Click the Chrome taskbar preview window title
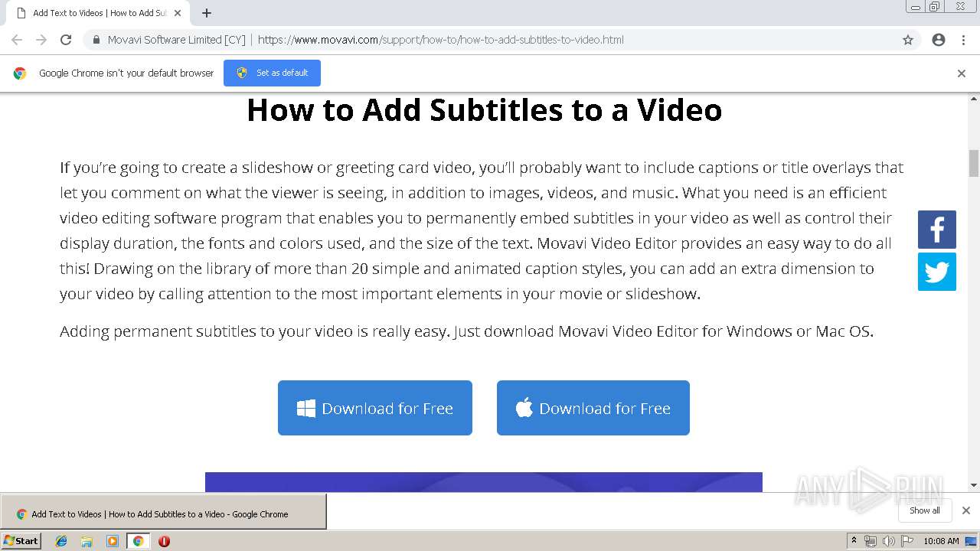Image resolution: width=980 pixels, height=551 pixels. coord(160,514)
